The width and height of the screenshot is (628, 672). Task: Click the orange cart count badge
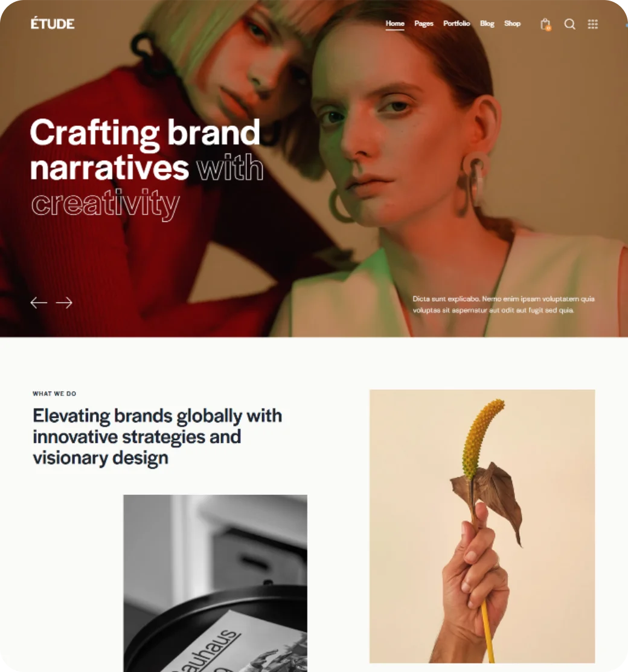(x=548, y=28)
